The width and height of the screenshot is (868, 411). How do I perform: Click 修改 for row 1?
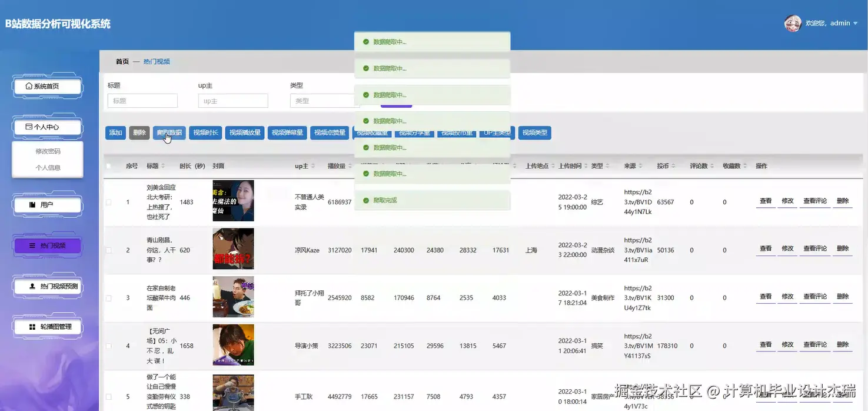click(787, 201)
